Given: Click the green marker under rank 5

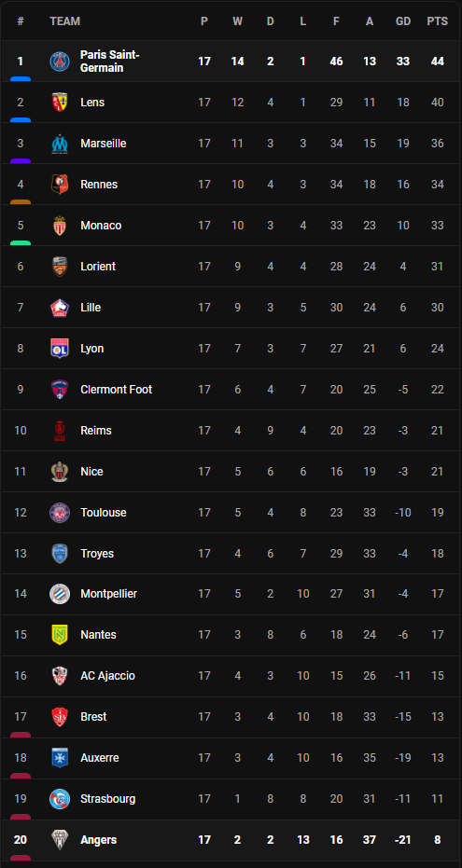Looking at the screenshot, I should [x=21, y=243].
